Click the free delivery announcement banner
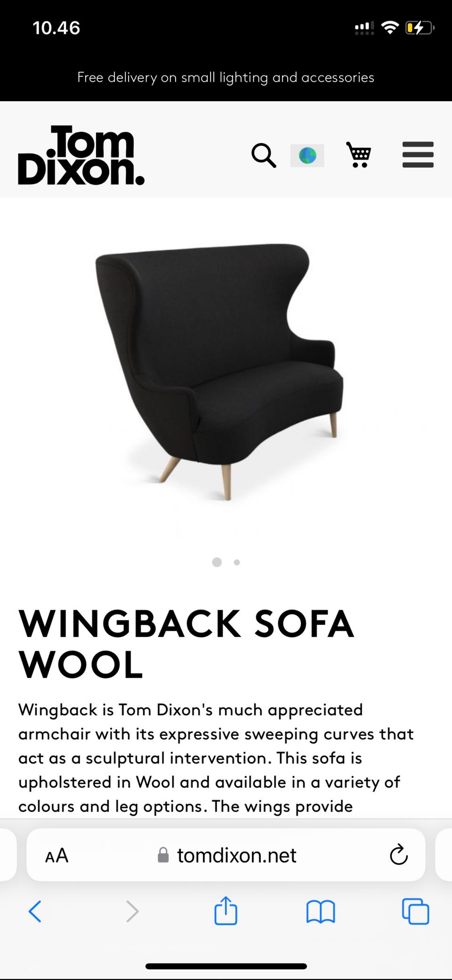The width and height of the screenshot is (452, 980). tap(226, 77)
